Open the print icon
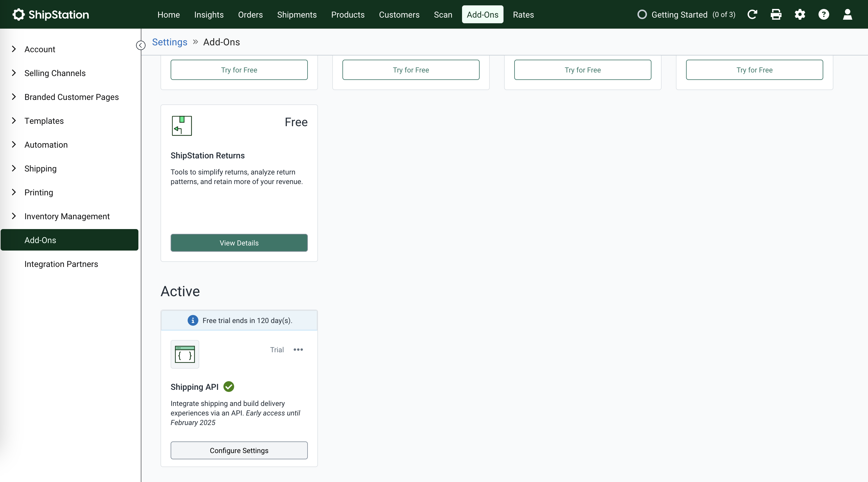 (x=776, y=14)
